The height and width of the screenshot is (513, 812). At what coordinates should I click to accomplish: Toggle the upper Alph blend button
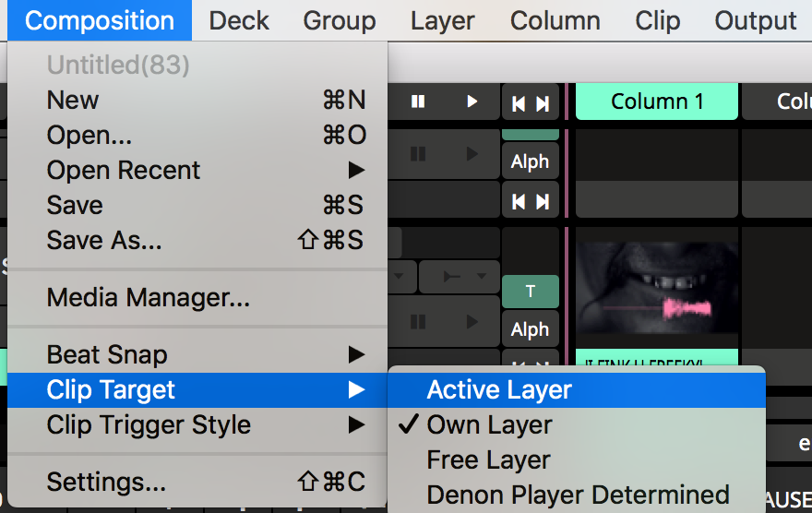[530, 161]
